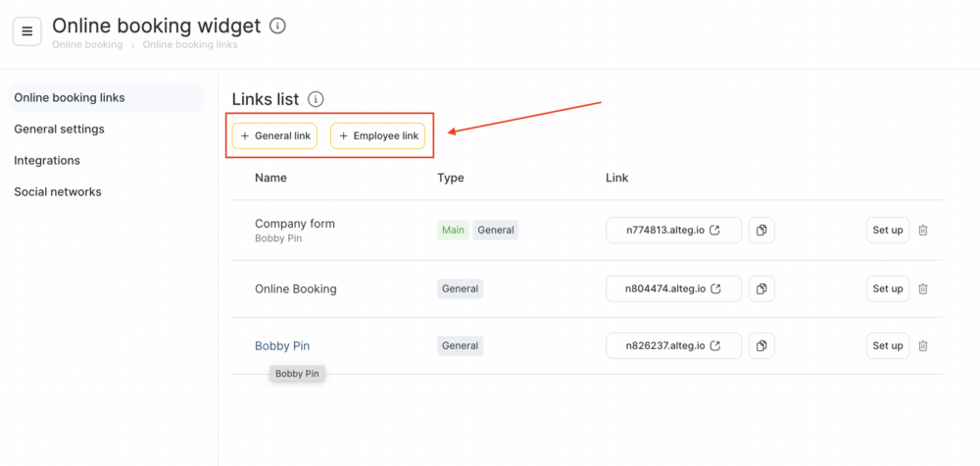Open the hamburger menu button
980x466 pixels.
(26, 31)
